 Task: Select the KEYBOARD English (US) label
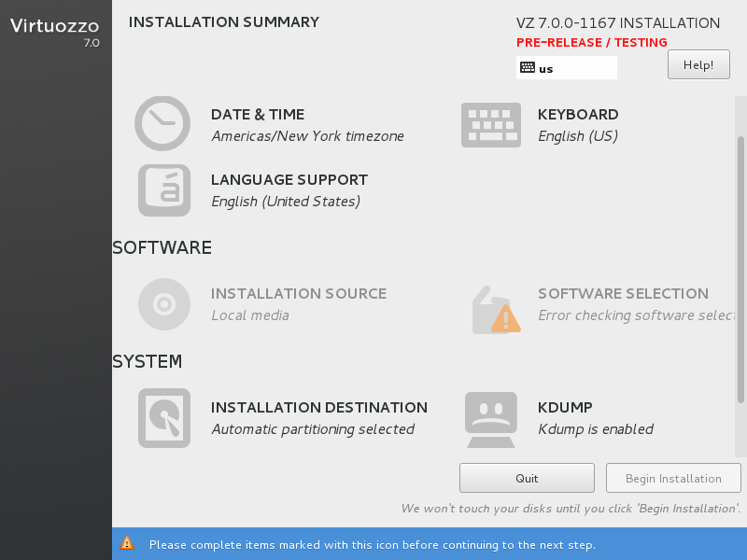578,136
